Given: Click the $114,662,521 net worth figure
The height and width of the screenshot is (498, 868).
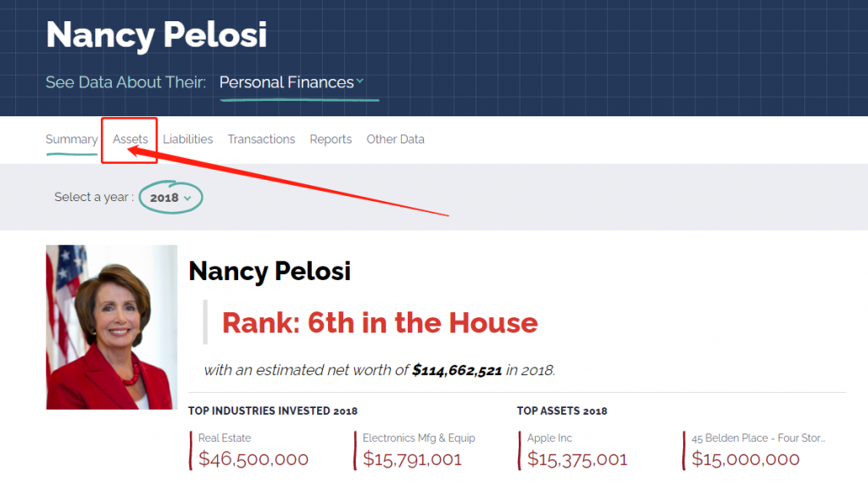Looking at the screenshot, I should pos(459,370).
